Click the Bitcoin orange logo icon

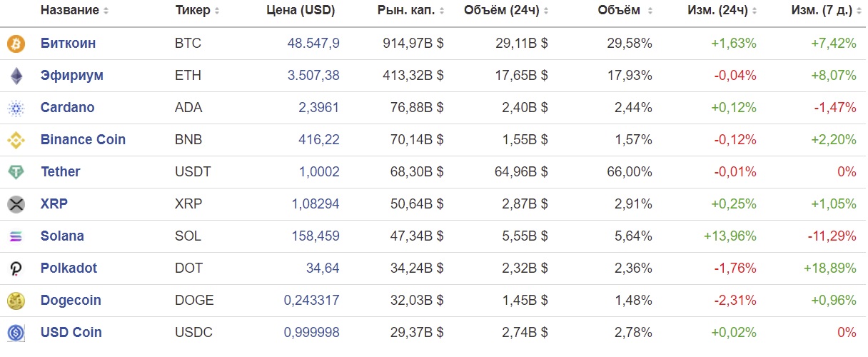[x=16, y=44]
